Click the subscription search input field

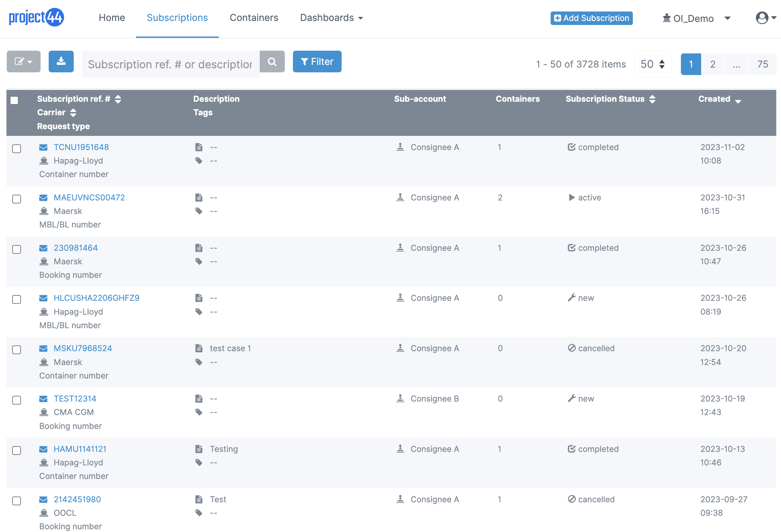tap(171, 64)
